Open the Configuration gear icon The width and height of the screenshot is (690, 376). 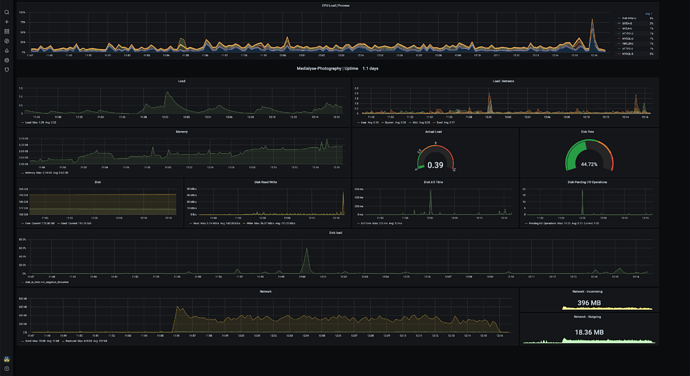coord(7,60)
